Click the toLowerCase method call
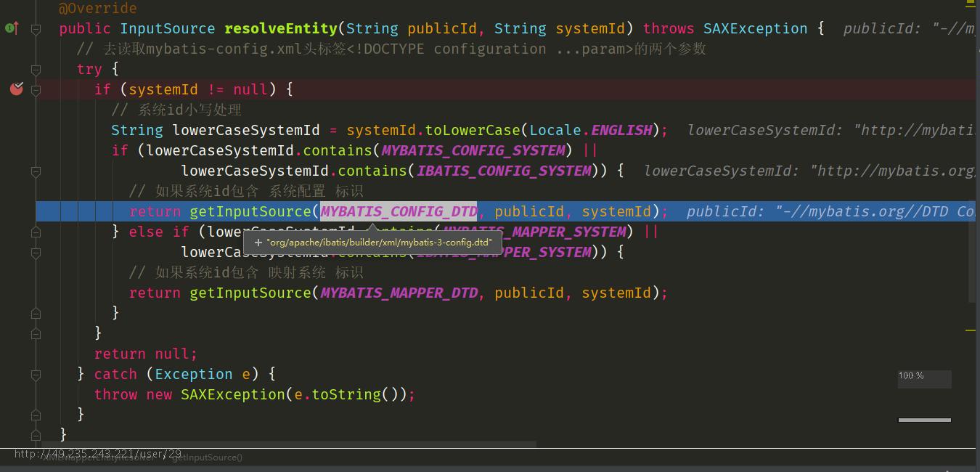The image size is (980, 472). point(473,130)
